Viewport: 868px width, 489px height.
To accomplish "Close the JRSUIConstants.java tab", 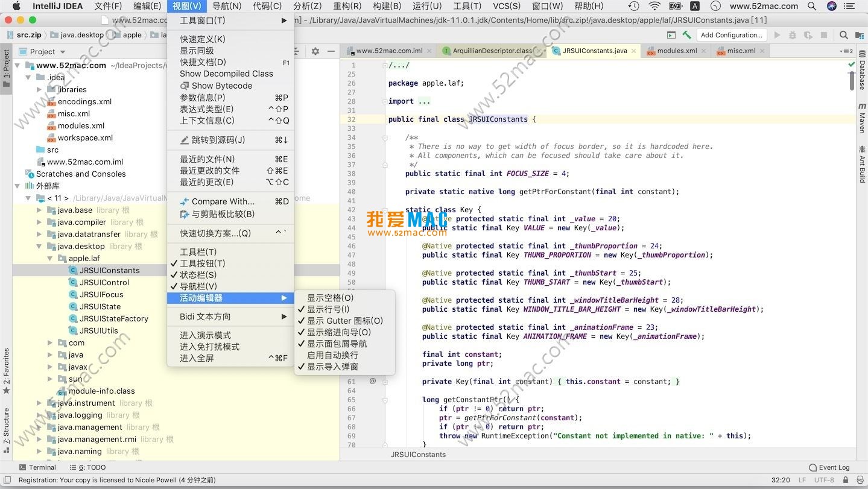I will tap(634, 51).
